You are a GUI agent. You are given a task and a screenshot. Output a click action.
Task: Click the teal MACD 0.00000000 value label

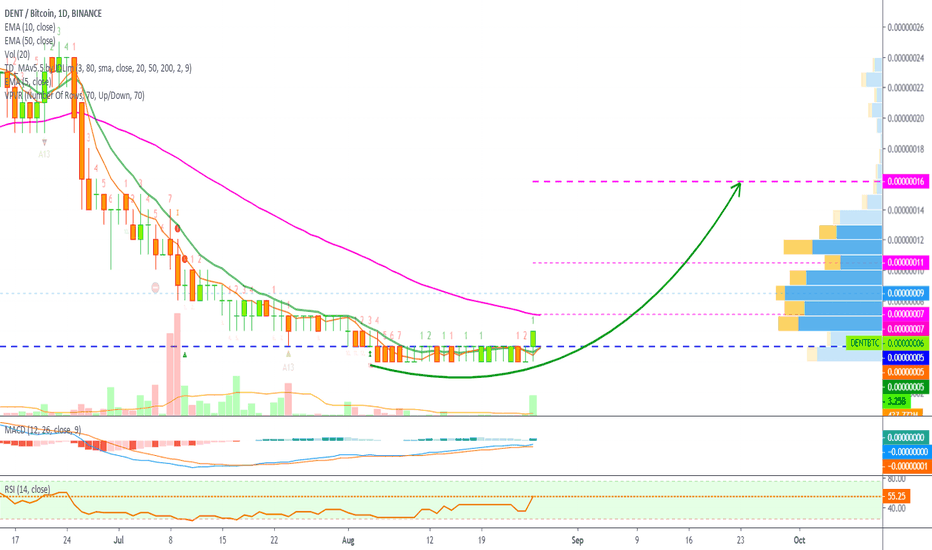[x=906, y=437]
